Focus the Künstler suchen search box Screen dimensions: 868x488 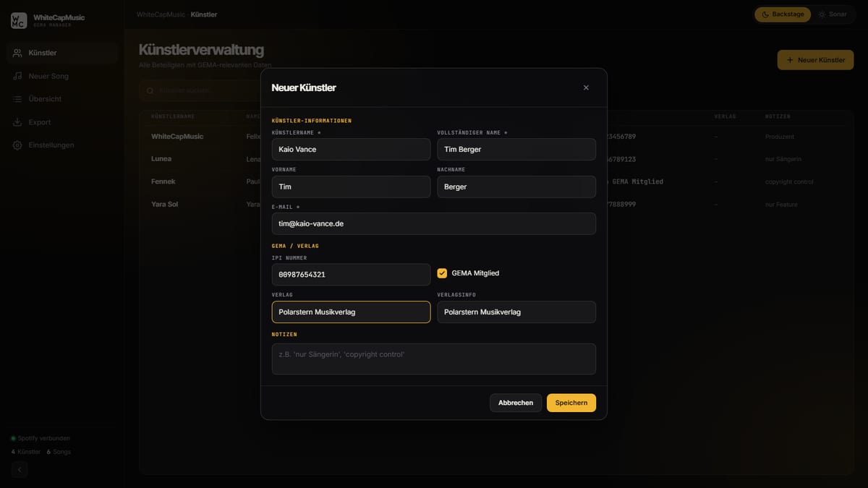(x=200, y=90)
